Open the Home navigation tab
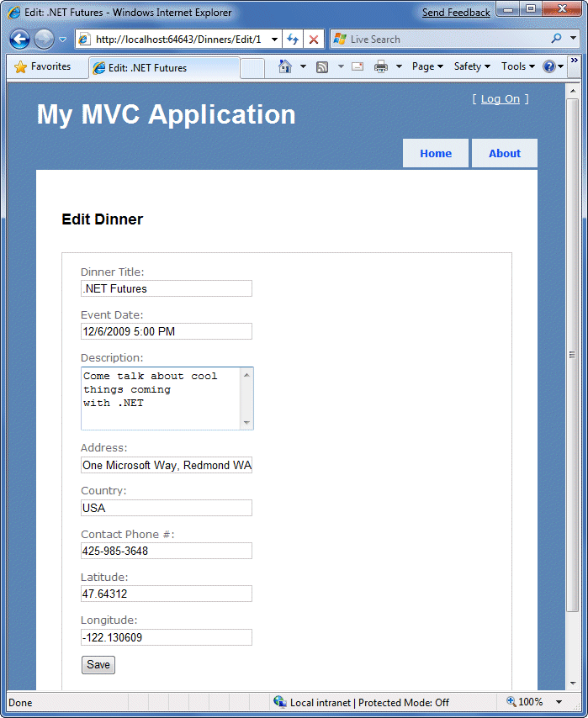The width and height of the screenshot is (588, 718). click(436, 153)
